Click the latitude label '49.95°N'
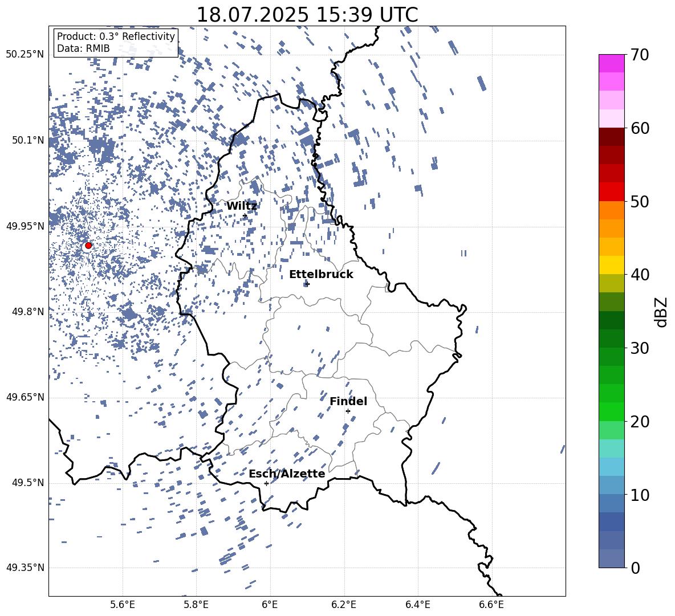This screenshot has width=675, height=616. click(x=25, y=226)
